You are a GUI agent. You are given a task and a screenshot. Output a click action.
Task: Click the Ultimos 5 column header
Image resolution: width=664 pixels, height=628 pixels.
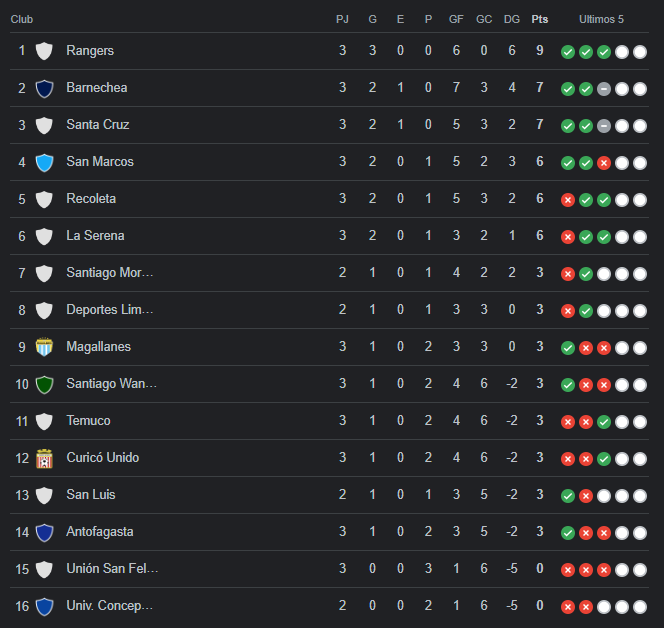click(x=601, y=19)
